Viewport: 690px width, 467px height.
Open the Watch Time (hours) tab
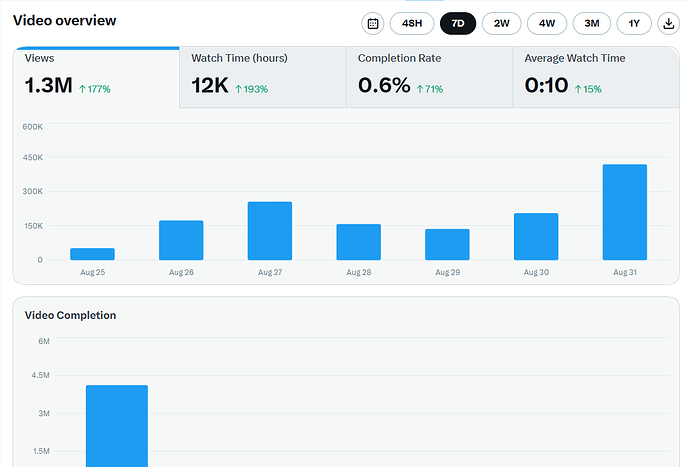(263, 77)
